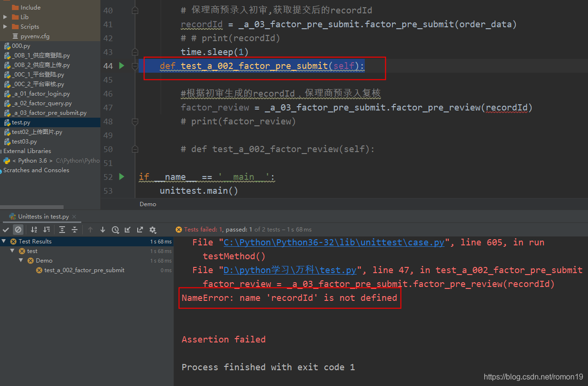Expand all test result nodes

click(62, 230)
